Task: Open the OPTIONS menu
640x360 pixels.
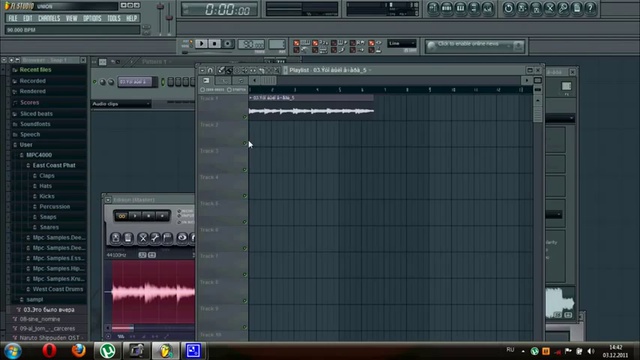Action: click(x=92, y=18)
